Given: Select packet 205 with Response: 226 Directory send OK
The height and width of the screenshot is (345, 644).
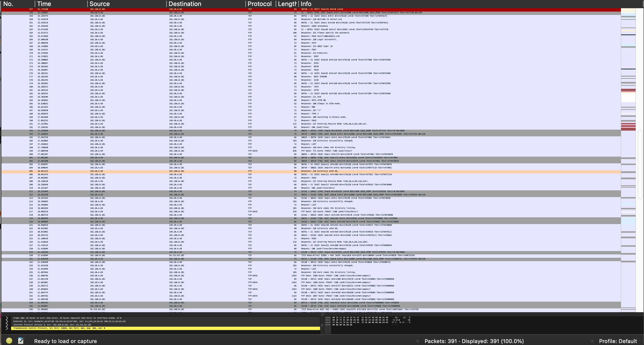Looking at the screenshot, I should [175, 171].
